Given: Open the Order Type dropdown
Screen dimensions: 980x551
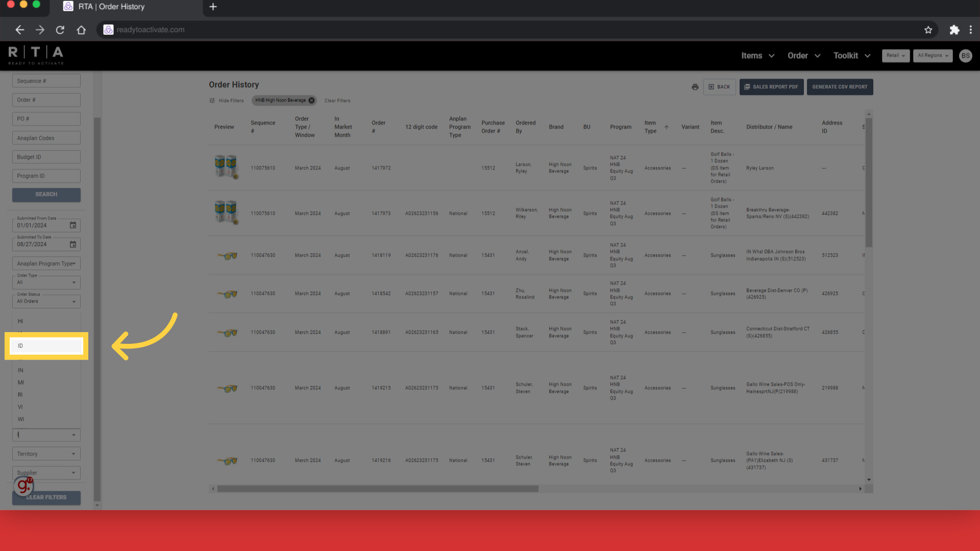Looking at the screenshot, I should (46, 282).
